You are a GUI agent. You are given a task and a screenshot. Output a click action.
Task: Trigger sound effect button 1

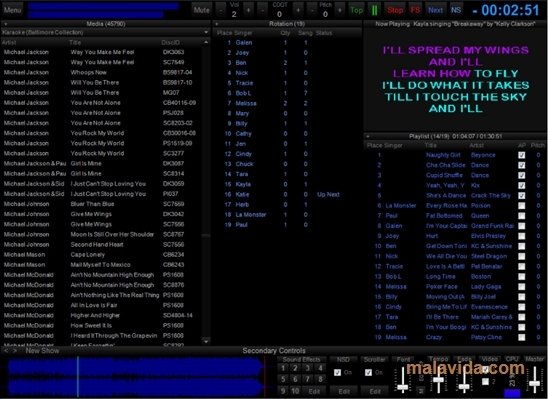(x=283, y=368)
